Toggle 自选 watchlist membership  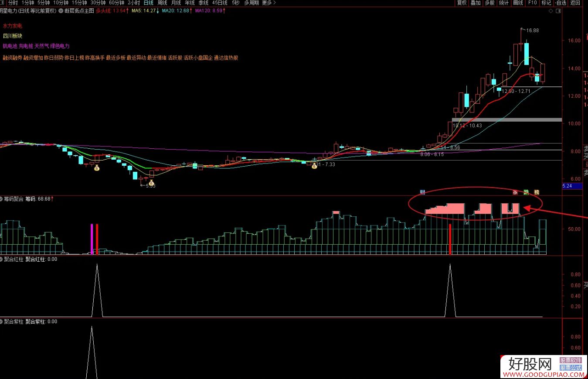(561, 3)
